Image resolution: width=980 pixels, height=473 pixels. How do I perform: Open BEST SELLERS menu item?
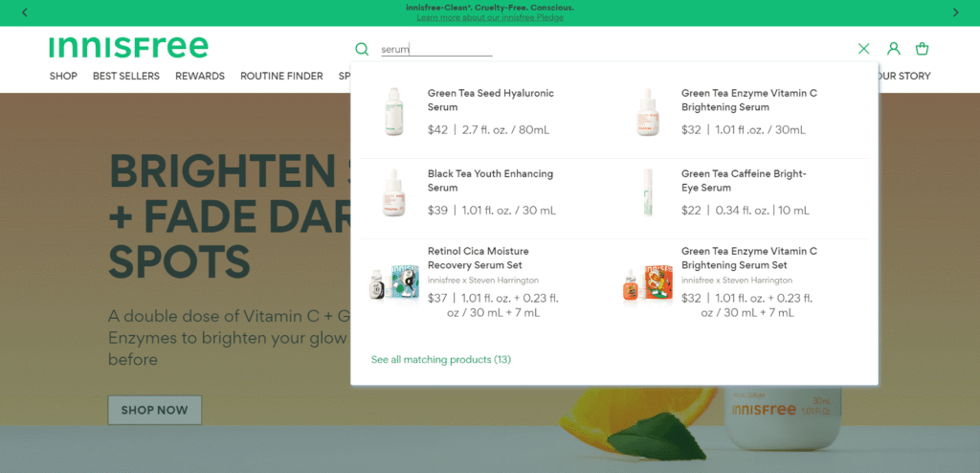click(x=126, y=76)
